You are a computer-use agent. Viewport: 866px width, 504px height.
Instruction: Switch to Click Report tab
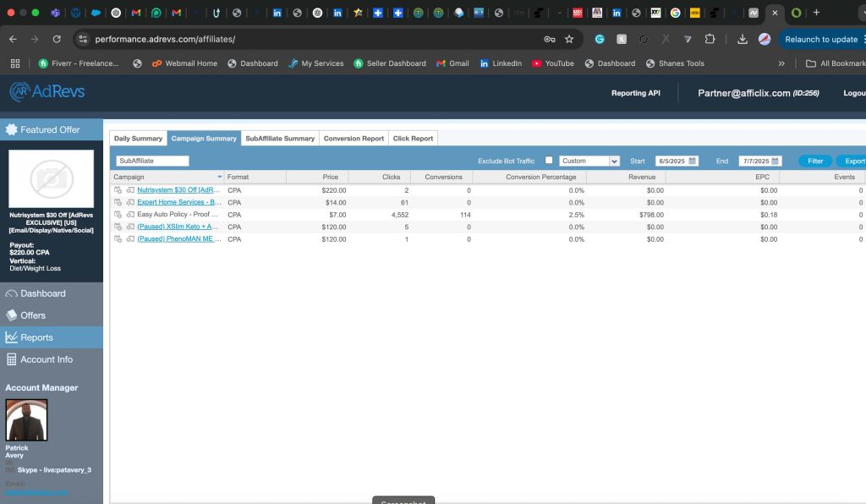coord(413,138)
